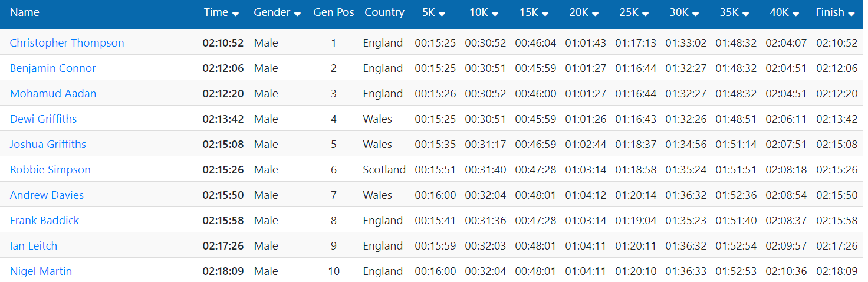View Andrew Davies' result details
868x282 pixels.
click(x=47, y=195)
